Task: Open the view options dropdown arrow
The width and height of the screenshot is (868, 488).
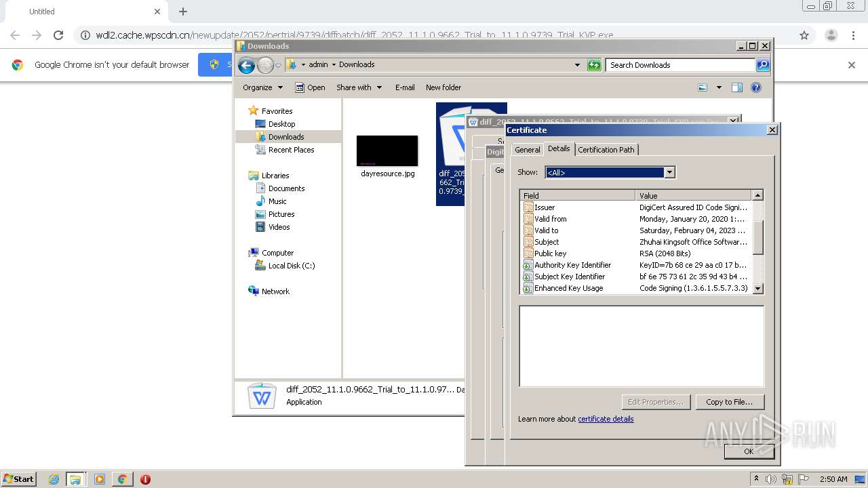Action: [x=719, y=87]
